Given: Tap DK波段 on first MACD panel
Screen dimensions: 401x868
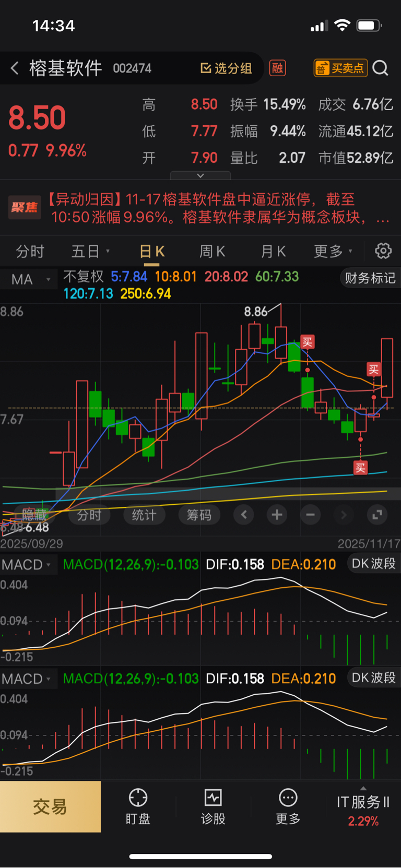Looking at the screenshot, I should tap(373, 564).
